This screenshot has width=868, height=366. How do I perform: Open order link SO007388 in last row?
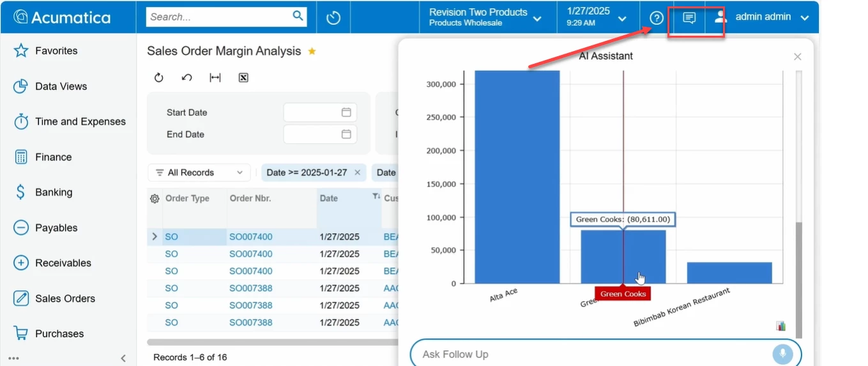[x=251, y=323]
